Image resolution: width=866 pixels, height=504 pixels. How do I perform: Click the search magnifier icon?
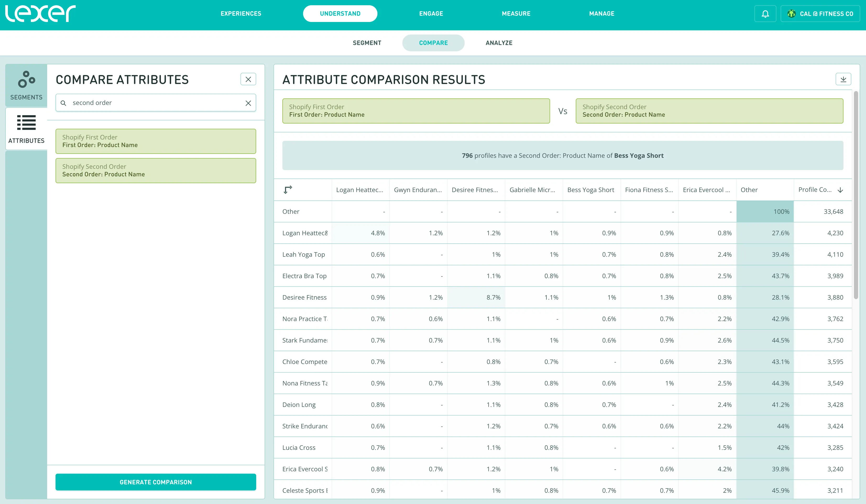(x=63, y=103)
